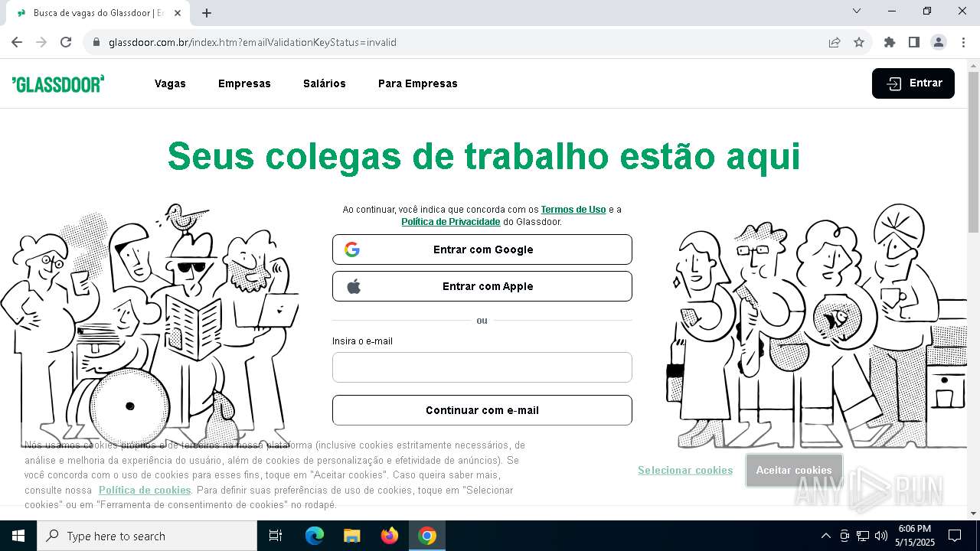The image size is (980, 551).
Task: Open the Chrome profile avatar
Action: click(x=939, y=42)
